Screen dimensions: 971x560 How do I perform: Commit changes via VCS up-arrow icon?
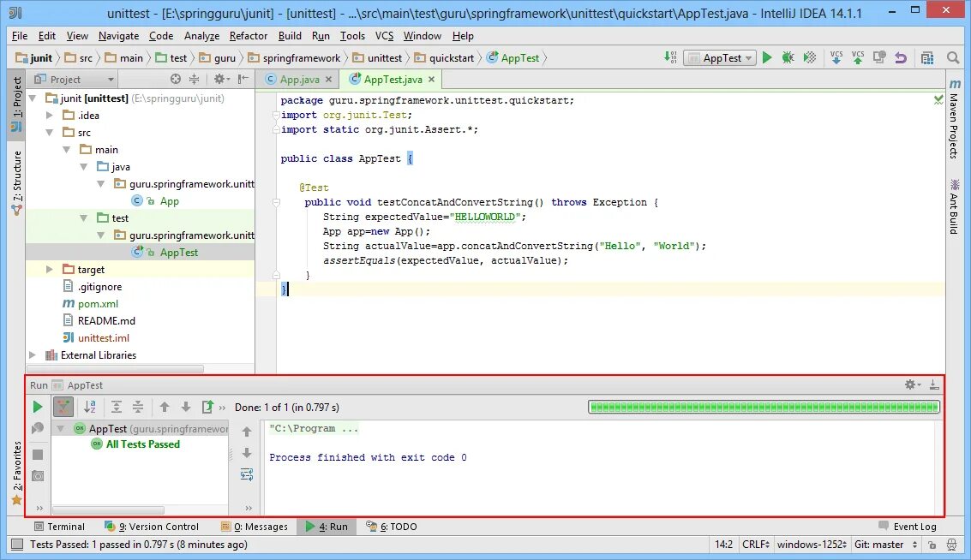pos(858,57)
